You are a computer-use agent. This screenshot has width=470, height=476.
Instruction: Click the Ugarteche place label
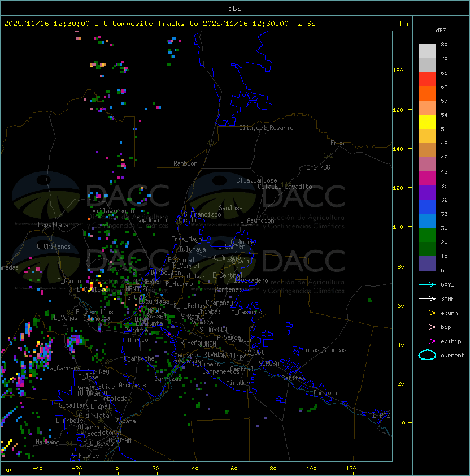click(139, 358)
